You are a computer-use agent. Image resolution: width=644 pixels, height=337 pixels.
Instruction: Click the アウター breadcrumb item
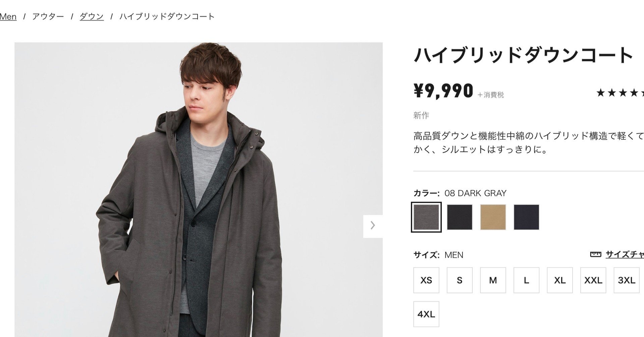49,16
